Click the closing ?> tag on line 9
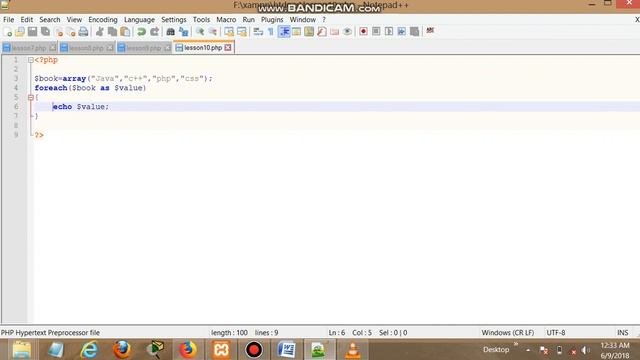The width and height of the screenshot is (640, 360). click(x=39, y=135)
